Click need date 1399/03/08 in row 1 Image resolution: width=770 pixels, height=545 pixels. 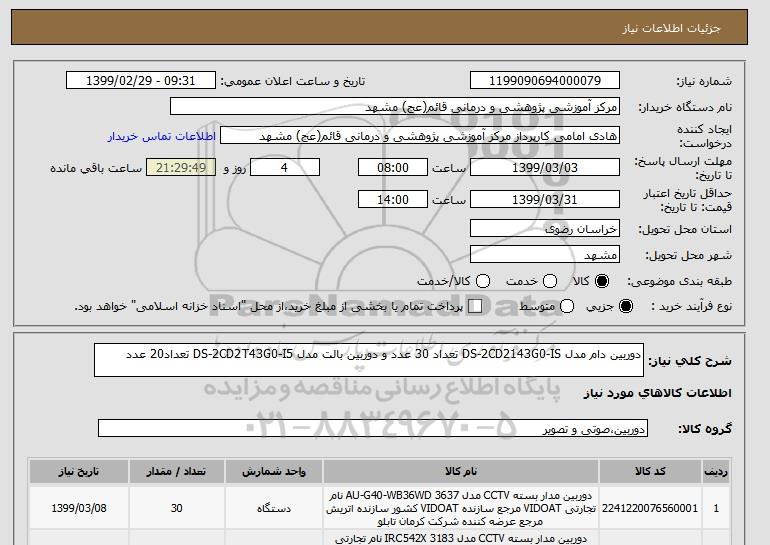[79, 508]
